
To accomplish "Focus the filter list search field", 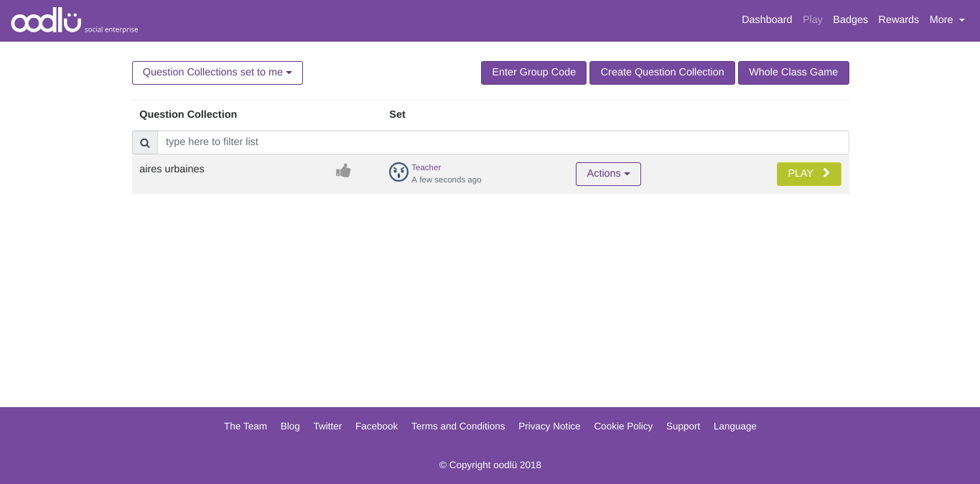I will (x=503, y=142).
